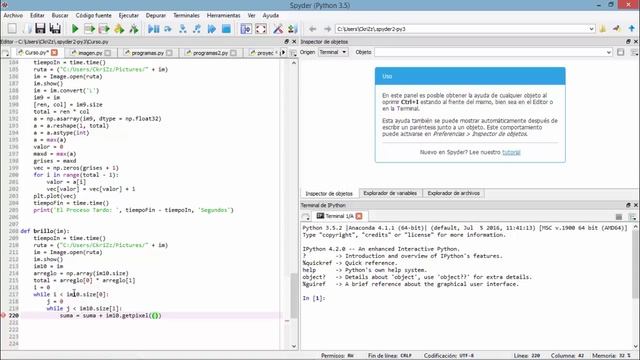The image size is (640, 360).
Task: Switch to the programas2.py editor tab
Action: coord(210,53)
